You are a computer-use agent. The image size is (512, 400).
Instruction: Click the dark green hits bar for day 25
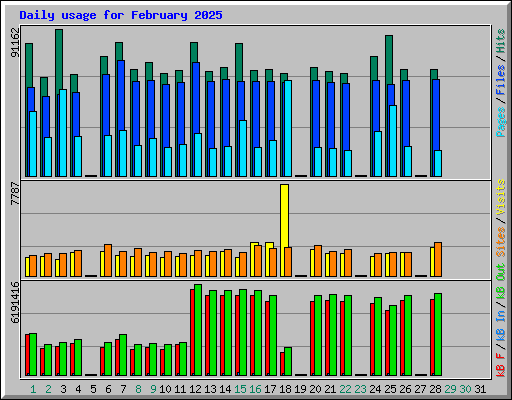pos(389,60)
